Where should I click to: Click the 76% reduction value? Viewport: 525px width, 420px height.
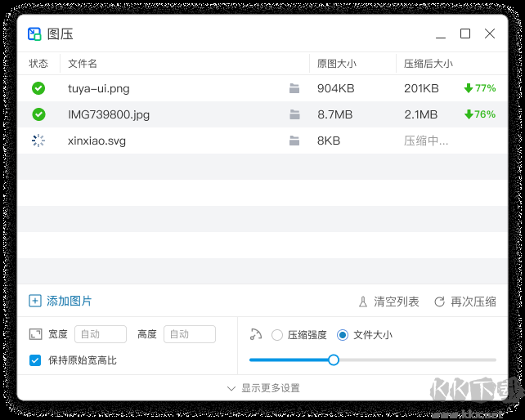(485, 114)
